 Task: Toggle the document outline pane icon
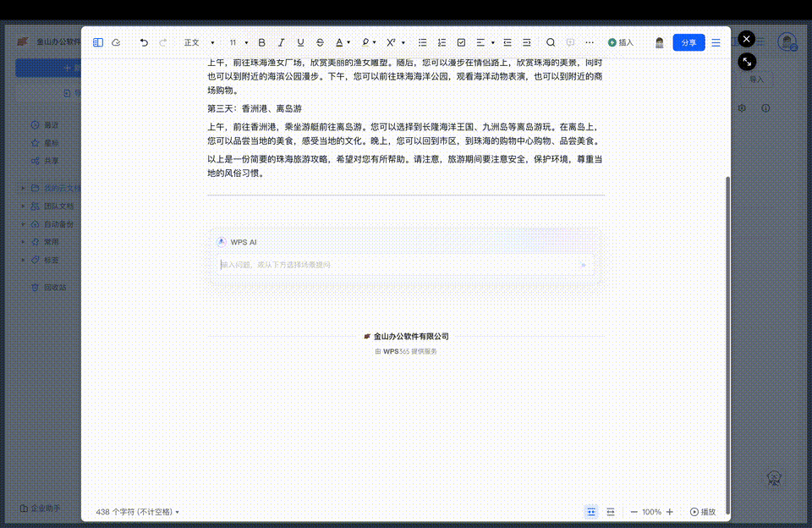point(96,41)
